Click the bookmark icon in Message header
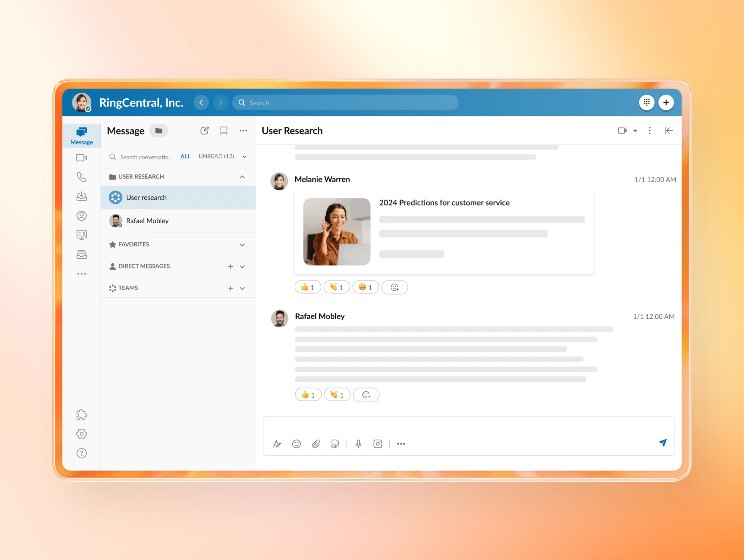Image resolution: width=744 pixels, height=560 pixels. pyautogui.click(x=224, y=131)
